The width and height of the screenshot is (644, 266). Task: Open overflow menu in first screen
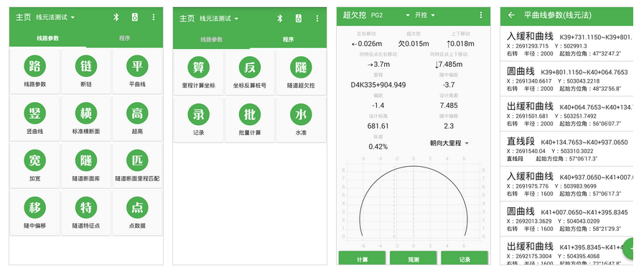pyautogui.click(x=154, y=17)
